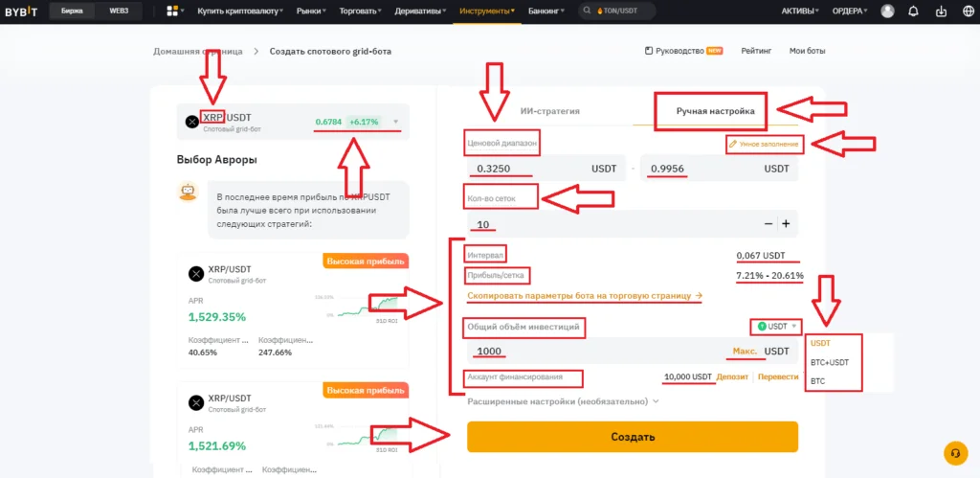Expand Расширенные настройки section
Screen dimensions: 980x478
[x=563, y=401]
